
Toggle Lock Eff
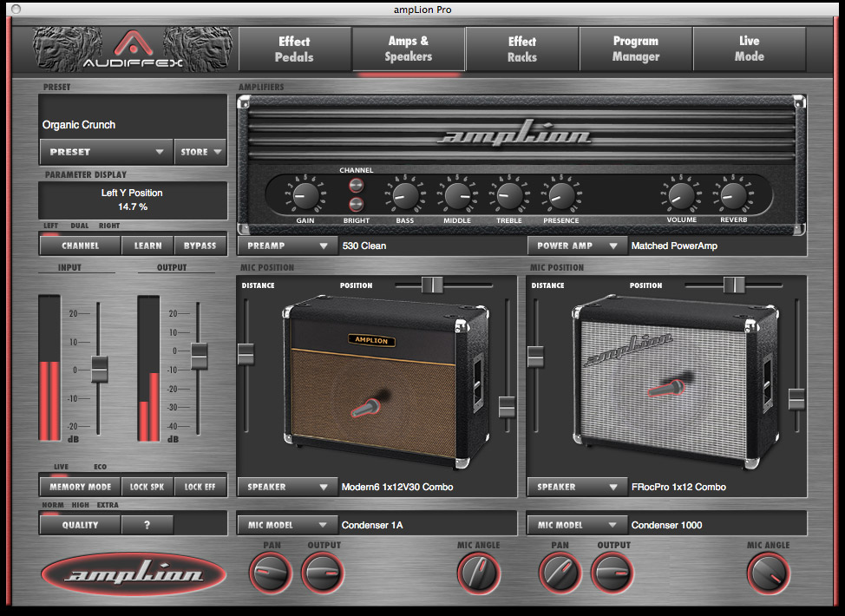(x=200, y=487)
